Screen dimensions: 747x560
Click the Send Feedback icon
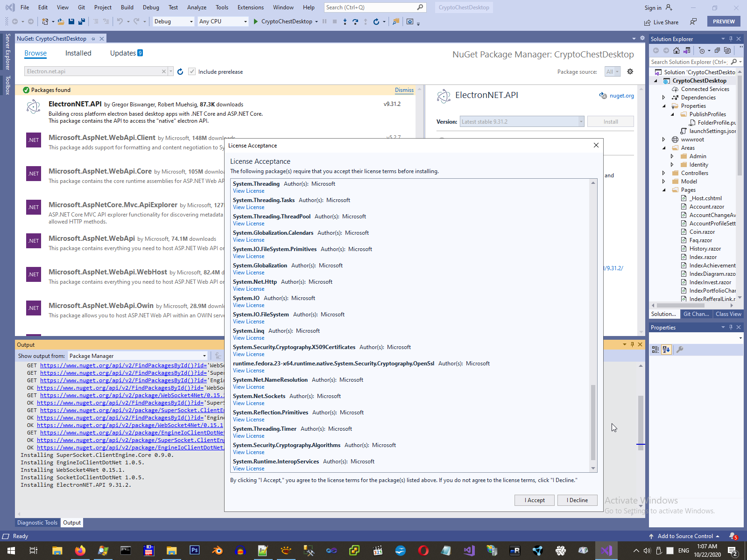pos(694,21)
